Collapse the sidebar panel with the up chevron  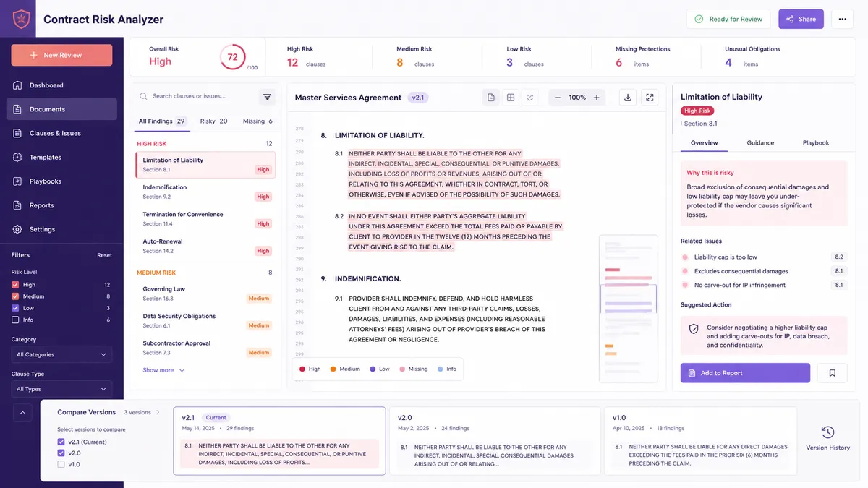click(x=21, y=413)
